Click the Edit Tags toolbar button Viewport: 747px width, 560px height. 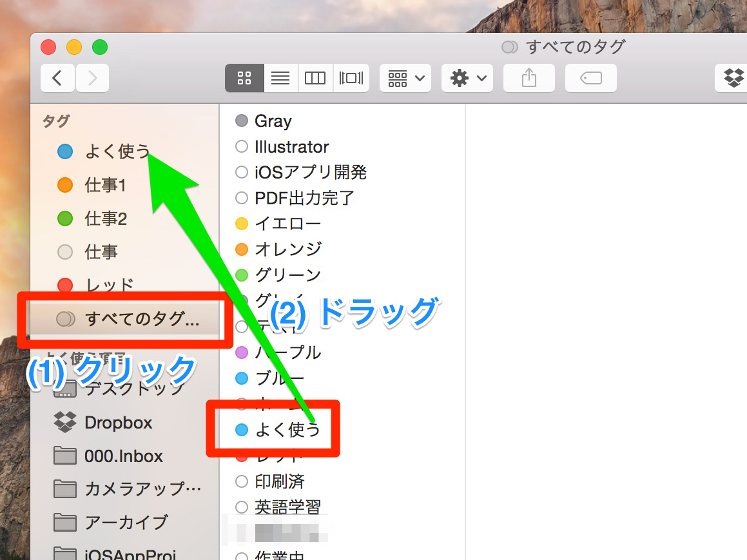(591, 77)
